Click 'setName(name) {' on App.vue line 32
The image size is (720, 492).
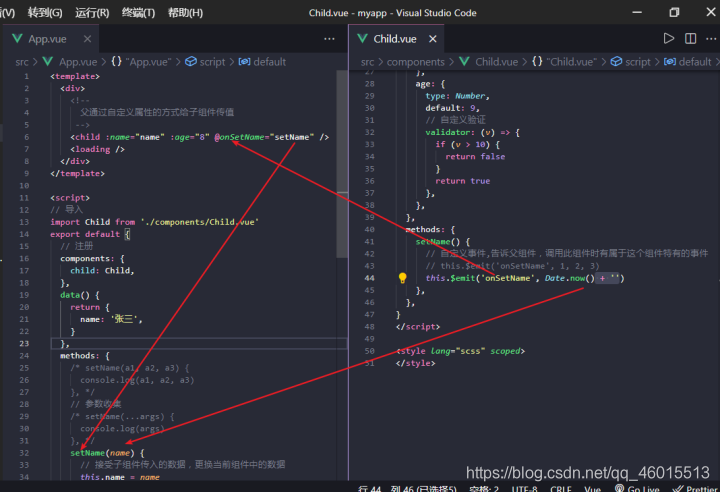[x=107, y=453]
